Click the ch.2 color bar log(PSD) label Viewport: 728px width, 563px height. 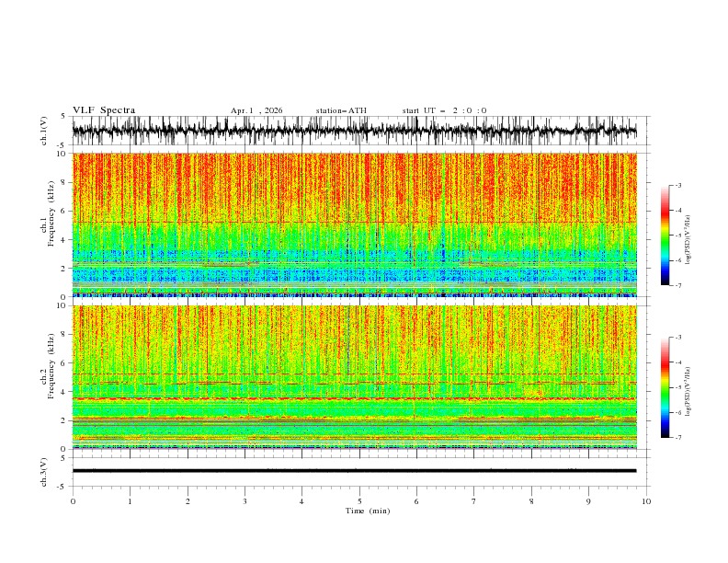pos(688,392)
